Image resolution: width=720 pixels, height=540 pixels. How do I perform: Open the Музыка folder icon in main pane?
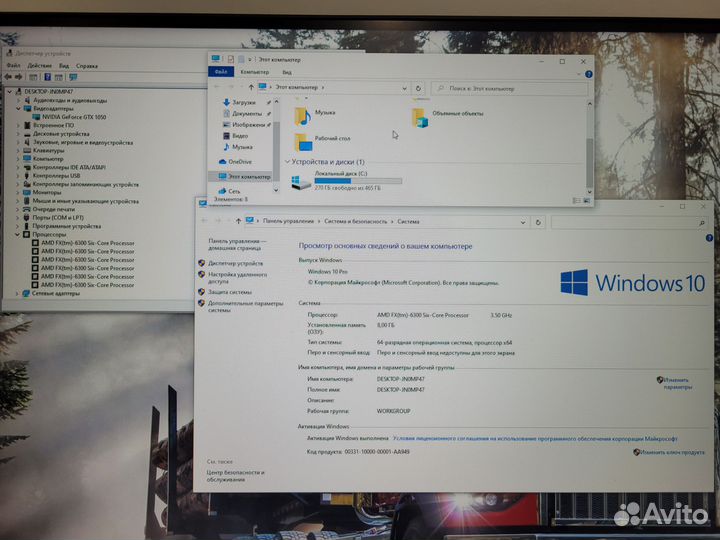click(x=303, y=116)
